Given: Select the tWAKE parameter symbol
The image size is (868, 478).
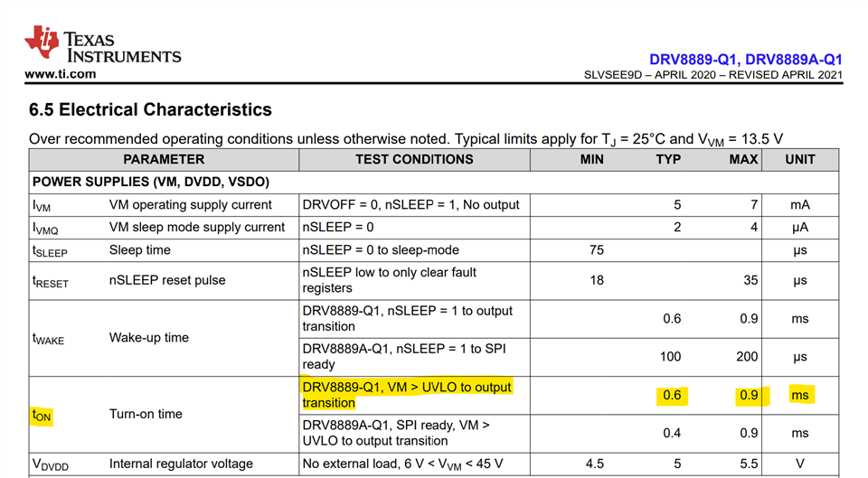Looking at the screenshot, I should [x=48, y=339].
